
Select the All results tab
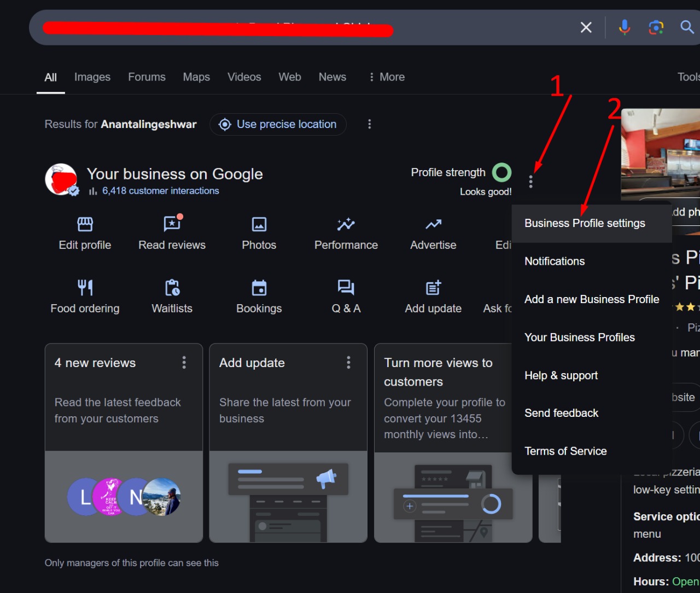point(51,78)
